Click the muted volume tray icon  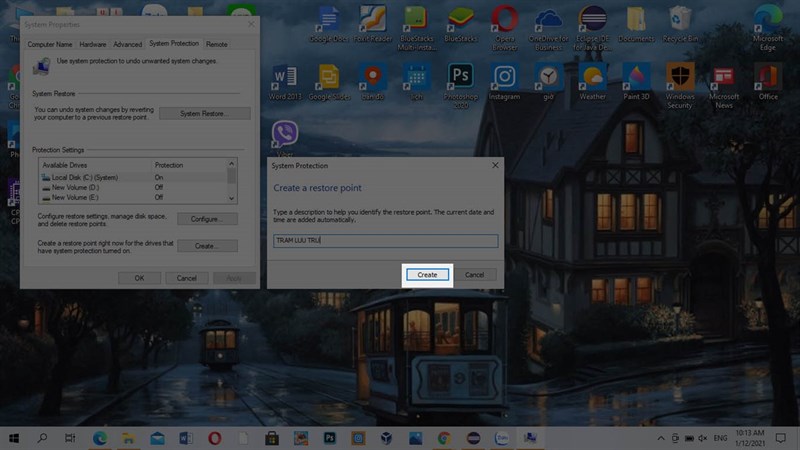[703, 438]
